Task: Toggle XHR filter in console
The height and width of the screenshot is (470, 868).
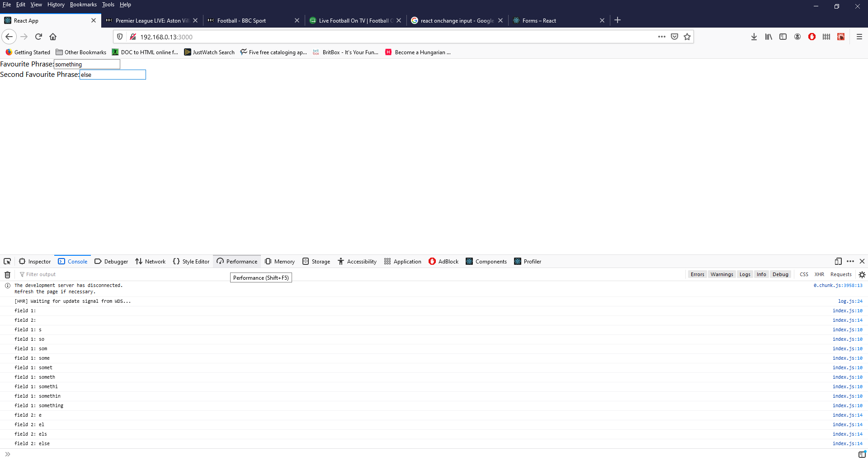Action: pos(819,274)
